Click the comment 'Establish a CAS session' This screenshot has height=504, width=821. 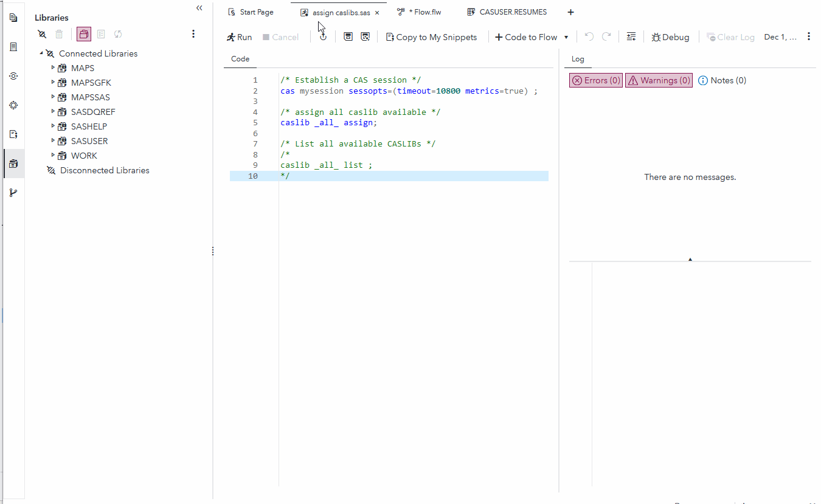pyautogui.click(x=351, y=80)
